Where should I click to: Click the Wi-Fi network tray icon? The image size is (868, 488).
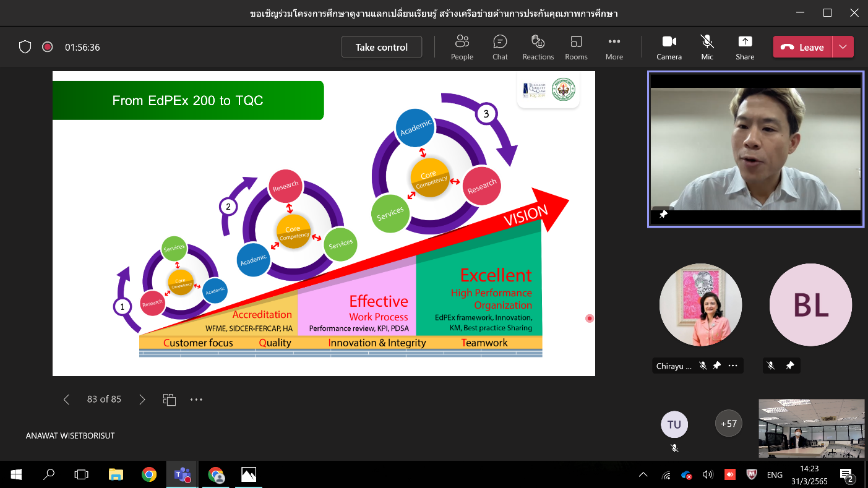[666, 475]
